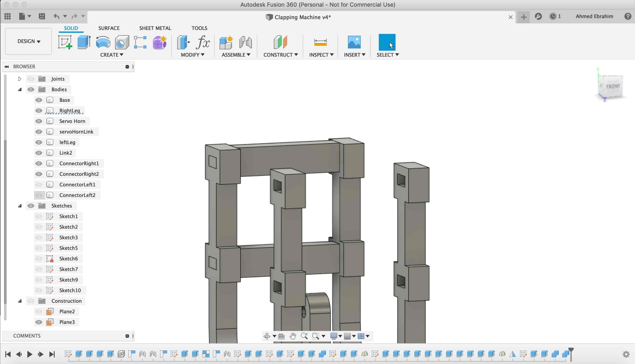Open the INSERT menu
Screen dimensions: 635x364
pos(355,55)
